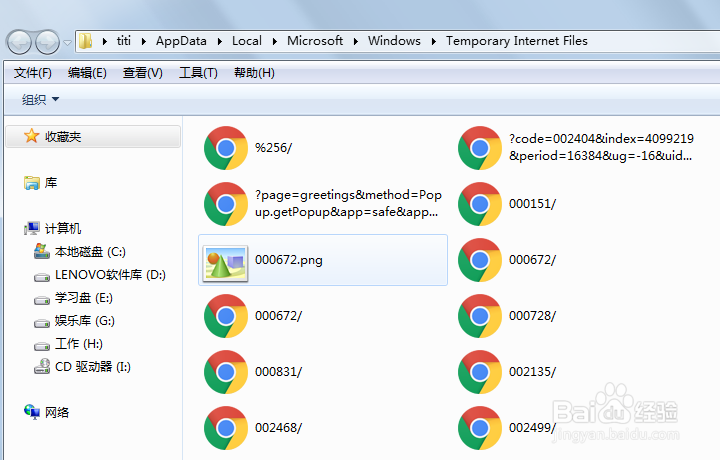Expand the arrow between Microsoft and Windows

pos(355,41)
